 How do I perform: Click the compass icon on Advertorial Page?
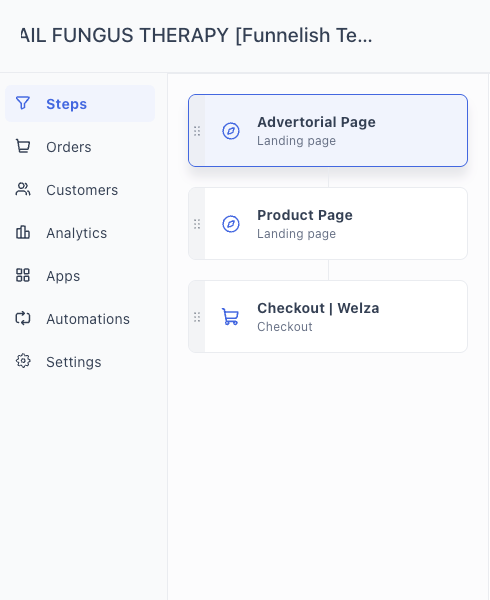click(231, 131)
